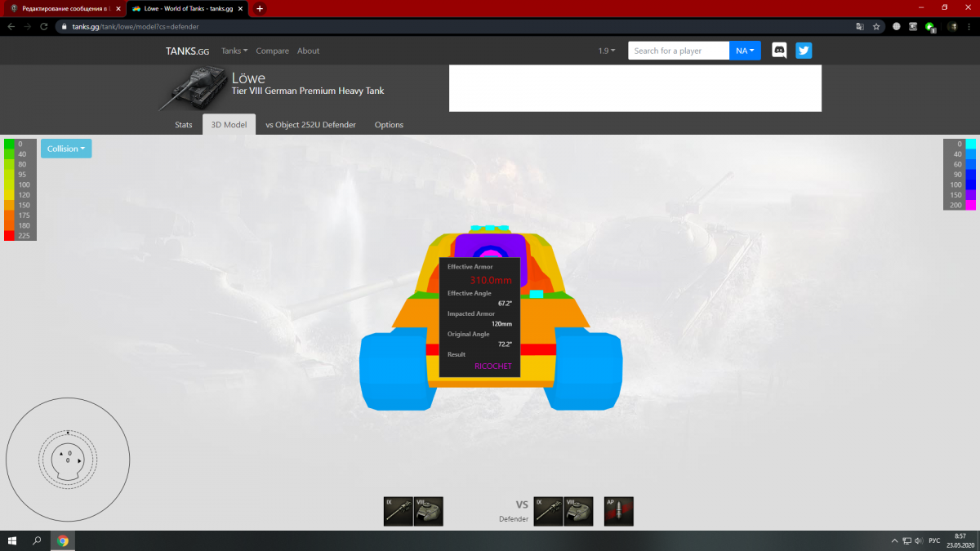This screenshot has height=551, width=980.
Task: Open the About page link
Action: tap(308, 51)
